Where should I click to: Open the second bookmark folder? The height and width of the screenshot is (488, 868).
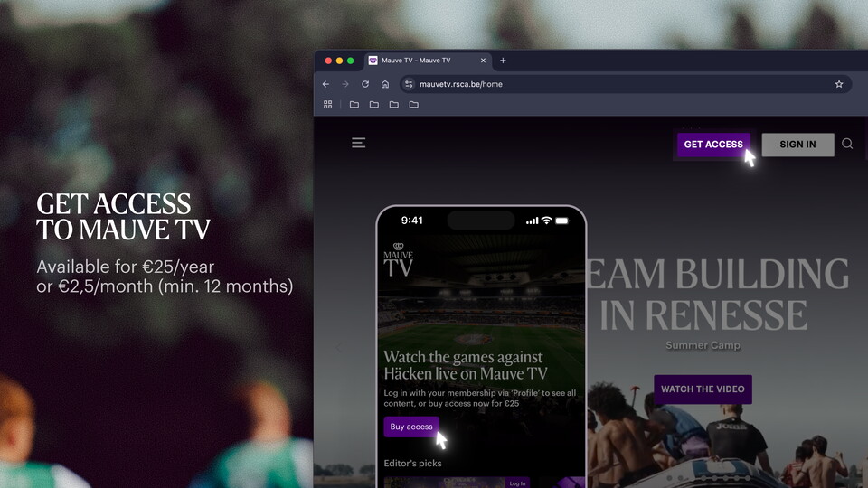[374, 105]
